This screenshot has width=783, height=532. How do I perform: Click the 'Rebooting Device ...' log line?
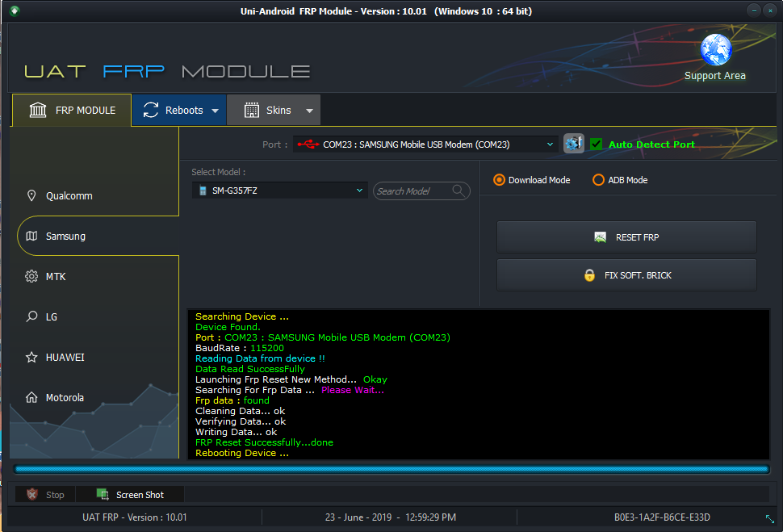click(241, 453)
